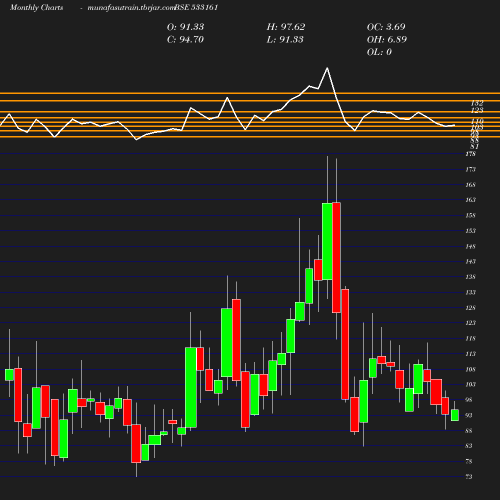The image size is (500, 500).
Task: Click the 73 price axis label
Action: click(469, 477)
